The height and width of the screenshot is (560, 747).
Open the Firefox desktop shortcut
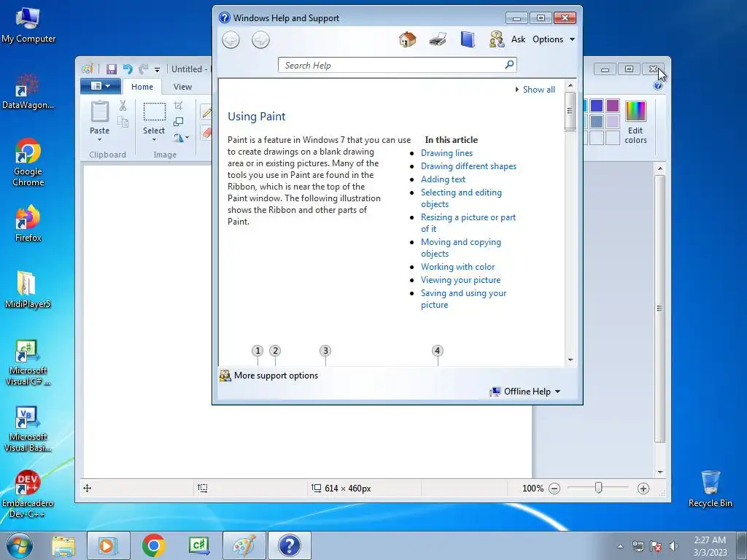[x=28, y=224]
